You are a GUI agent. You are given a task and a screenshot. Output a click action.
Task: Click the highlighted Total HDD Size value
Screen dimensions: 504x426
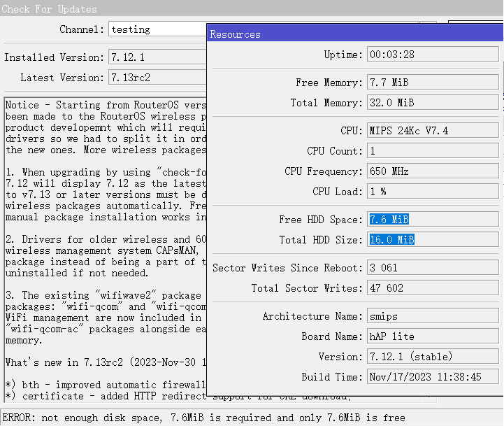point(392,240)
